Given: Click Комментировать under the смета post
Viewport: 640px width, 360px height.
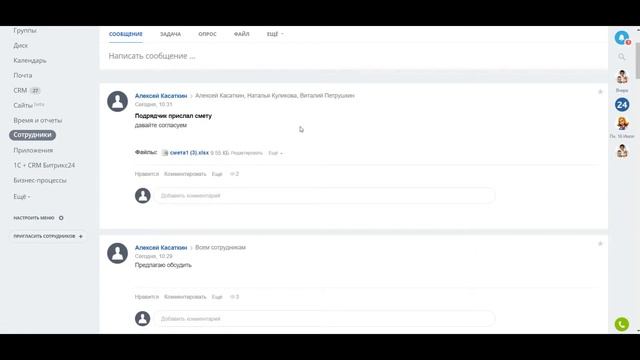Looking at the screenshot, I should (x=185, y=174).
